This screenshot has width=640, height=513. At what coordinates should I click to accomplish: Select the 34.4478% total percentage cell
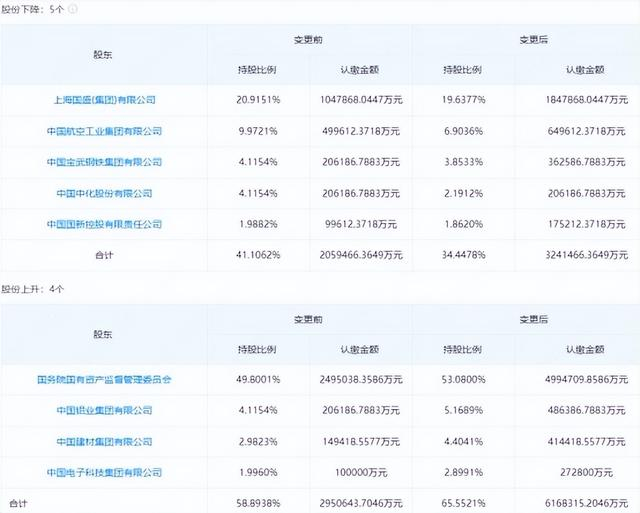[x=463, y=255]
